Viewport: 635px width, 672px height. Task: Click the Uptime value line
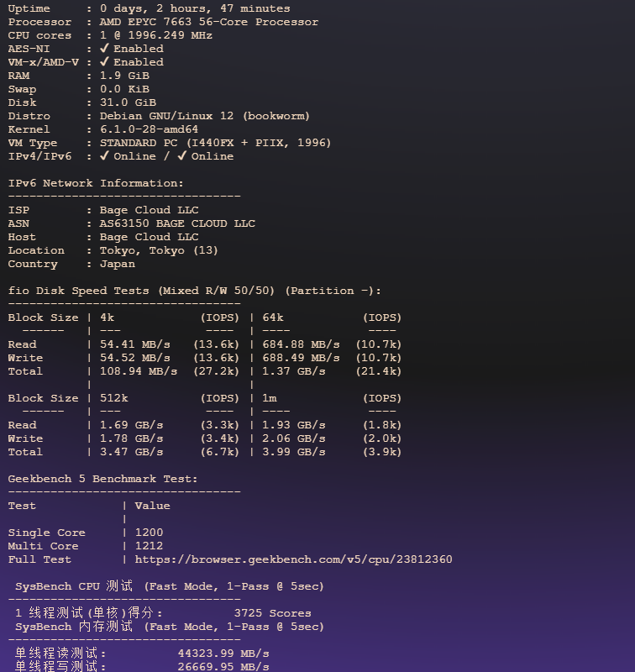pos(195,8)
